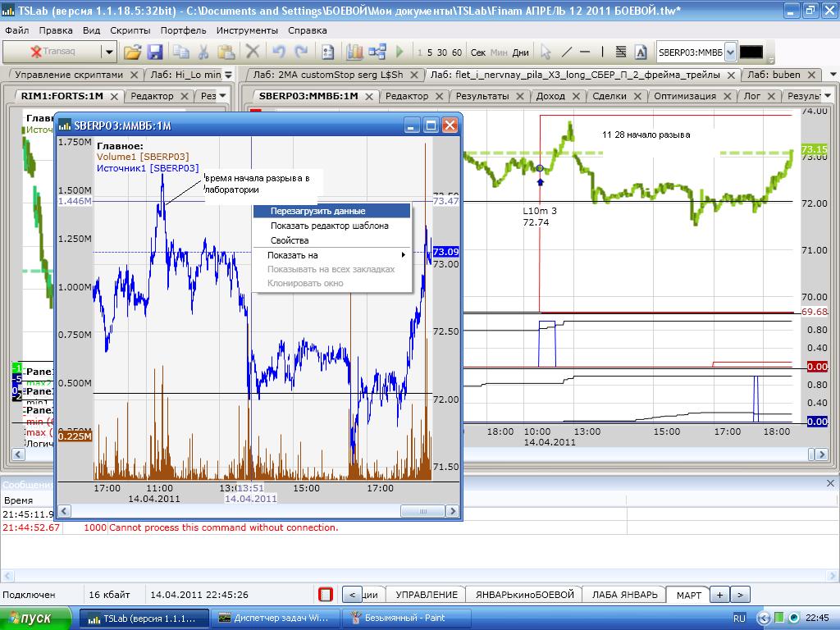
Task: Click the open folder icon in toolbar
Action: (x=132, y=52)
